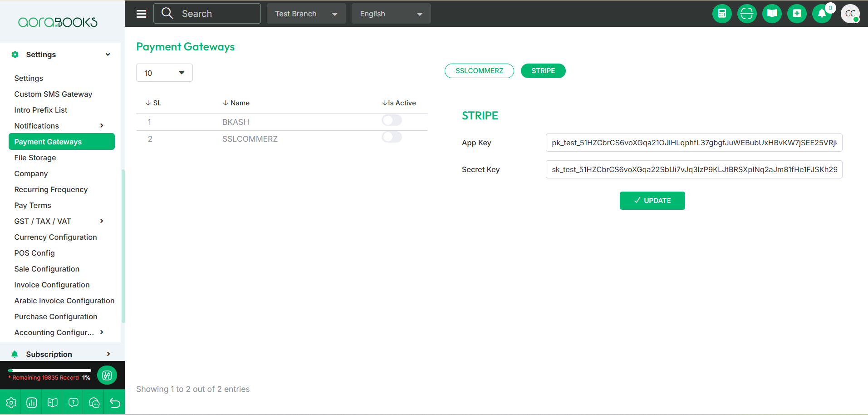The height and width of the screenshot is (415, 868).
Task: Open Currency Configuration menu item
Action: [x=55, y=237]
